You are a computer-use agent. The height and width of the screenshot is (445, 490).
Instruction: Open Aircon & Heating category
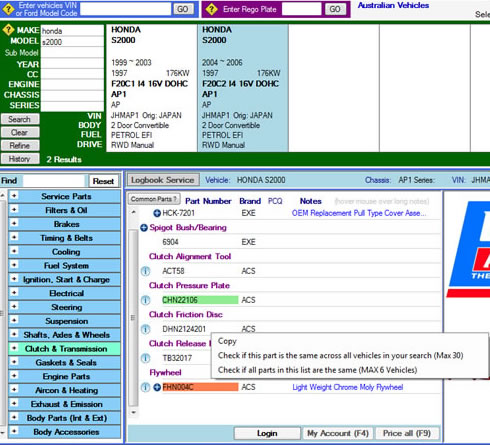[x=64, y=390]
